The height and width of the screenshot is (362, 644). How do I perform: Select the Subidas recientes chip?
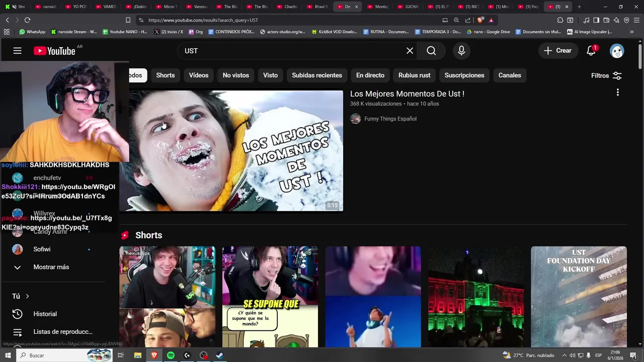(x=317, y=75)
